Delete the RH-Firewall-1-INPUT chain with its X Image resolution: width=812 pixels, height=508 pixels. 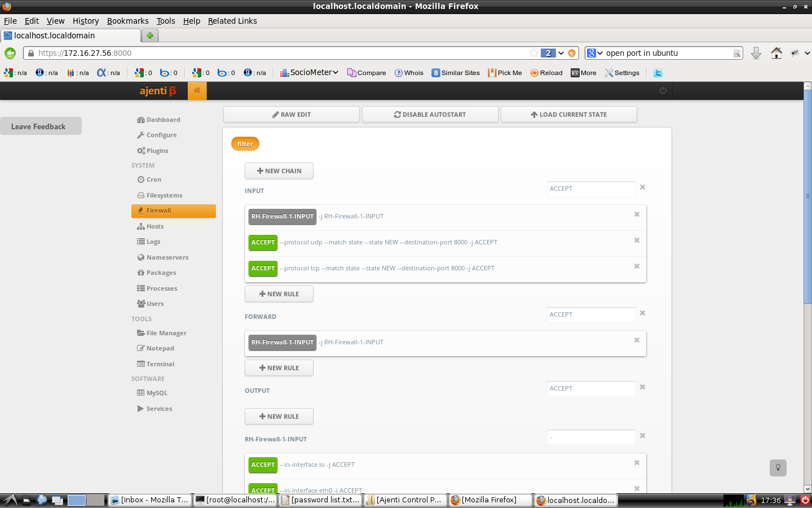pyautogui.click(x=642, y=436)
